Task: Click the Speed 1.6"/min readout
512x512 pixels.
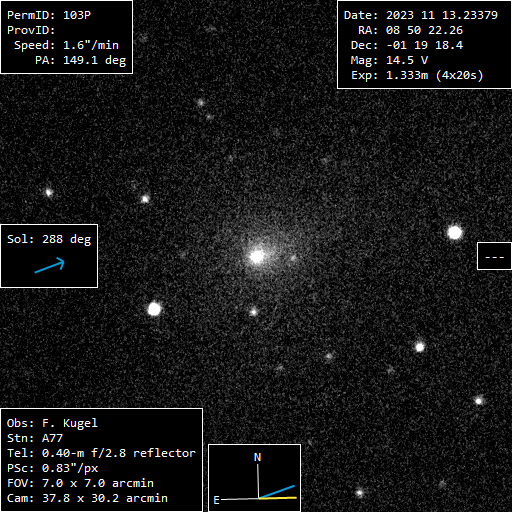Action: pyautogui.click(x=66, y=45)
